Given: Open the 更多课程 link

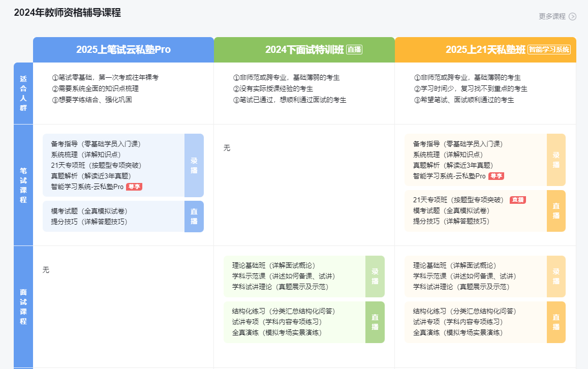Looking at the screenshot, I should [x=552, y=16].
